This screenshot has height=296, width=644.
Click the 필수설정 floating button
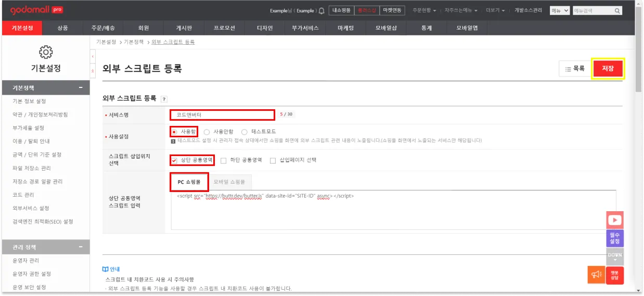click(615, 238)
